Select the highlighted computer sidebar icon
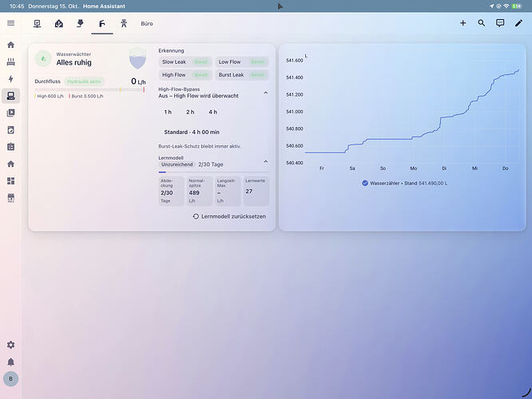The width and height of the screenshot is (532, 399). [11, 96]
